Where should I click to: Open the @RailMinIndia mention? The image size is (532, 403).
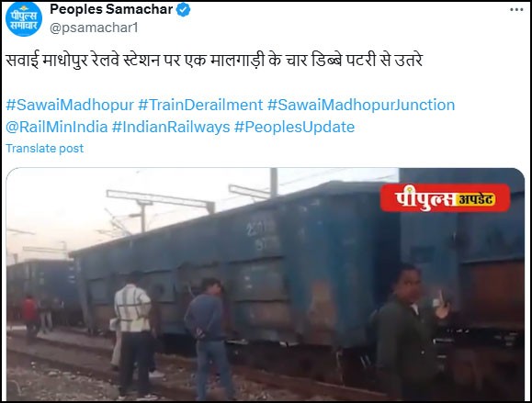click(x=57, y=127)
